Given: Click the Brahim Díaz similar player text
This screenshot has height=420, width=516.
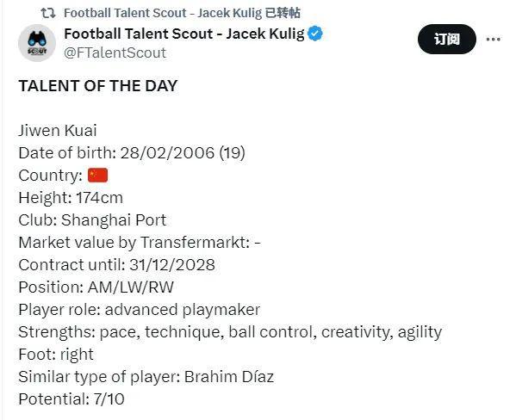Looking at the screenshot, I should 229,377.
